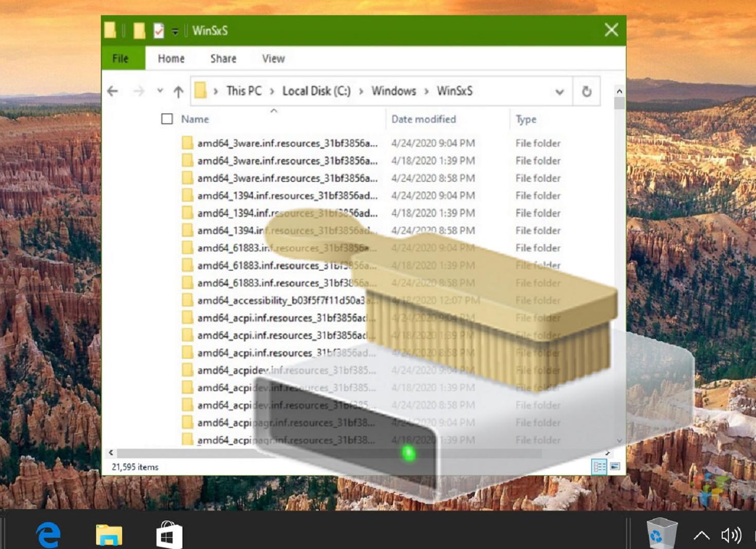The height and width of the screenshot is (549, 756).
Task: Click folder icon of amd64_accessibility row
Action: tap(187, 300)
